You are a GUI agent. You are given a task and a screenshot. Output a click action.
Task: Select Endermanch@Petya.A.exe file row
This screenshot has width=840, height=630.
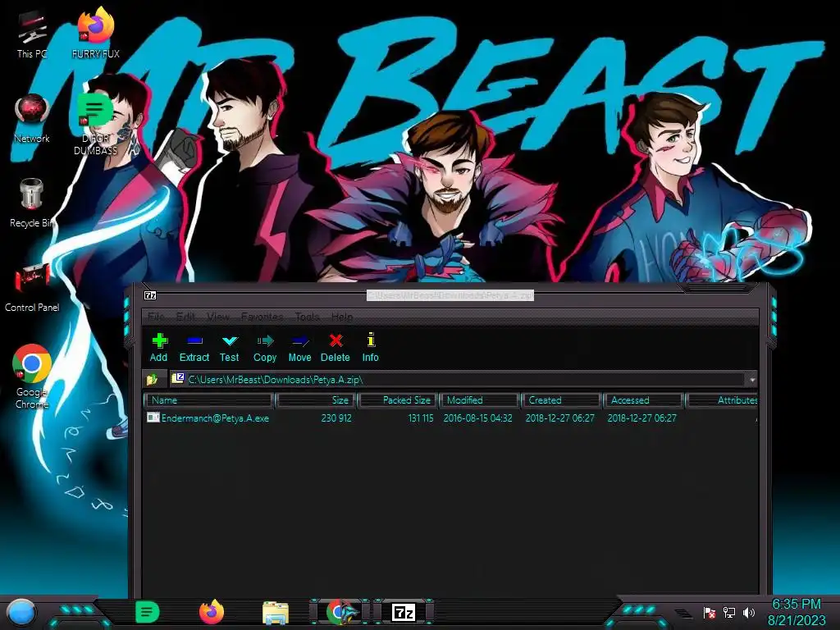click(x=450, y=418)
